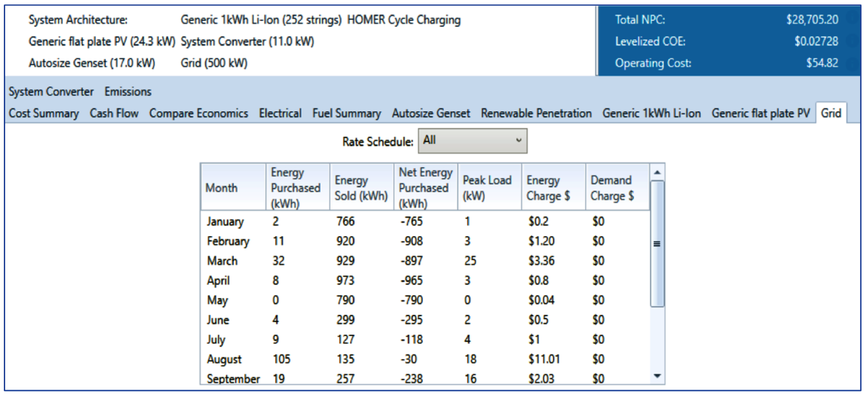
Task: Sort by Energy Sold (kWh) column header
Action: [x=361, y=188]
